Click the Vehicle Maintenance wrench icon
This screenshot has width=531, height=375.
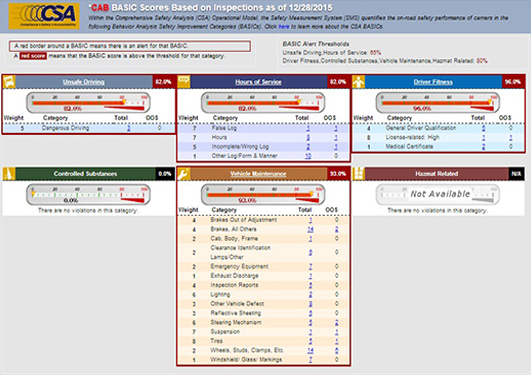[184, 174]
